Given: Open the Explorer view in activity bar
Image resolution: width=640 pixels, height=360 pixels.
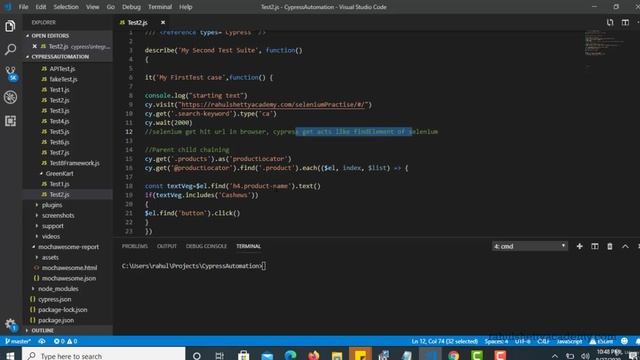Looking at the screenshot, I should [10, 26].
